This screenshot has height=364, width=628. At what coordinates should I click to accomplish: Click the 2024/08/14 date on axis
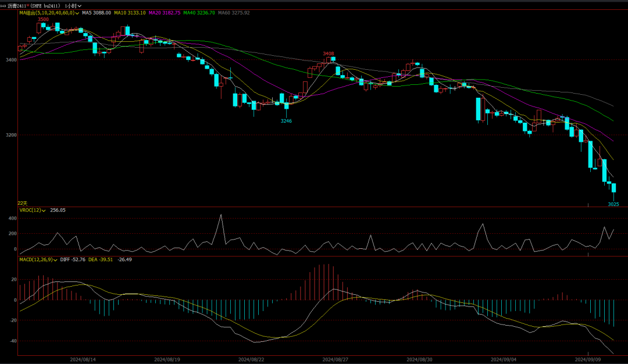pyautogui.click(x=83, y=359)
